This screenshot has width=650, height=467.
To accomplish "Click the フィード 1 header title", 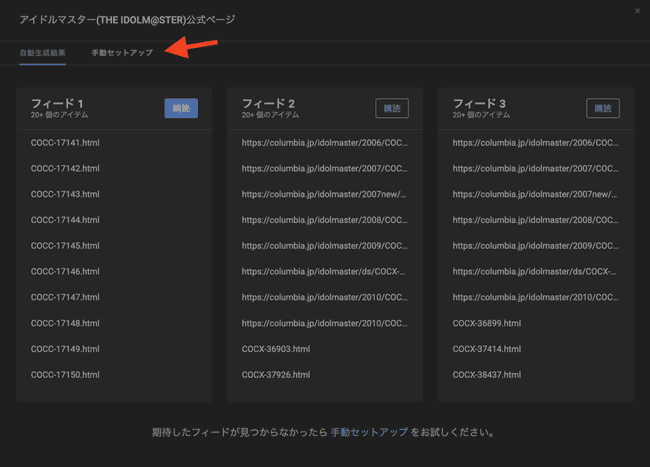I will click(x=57, y=104).
